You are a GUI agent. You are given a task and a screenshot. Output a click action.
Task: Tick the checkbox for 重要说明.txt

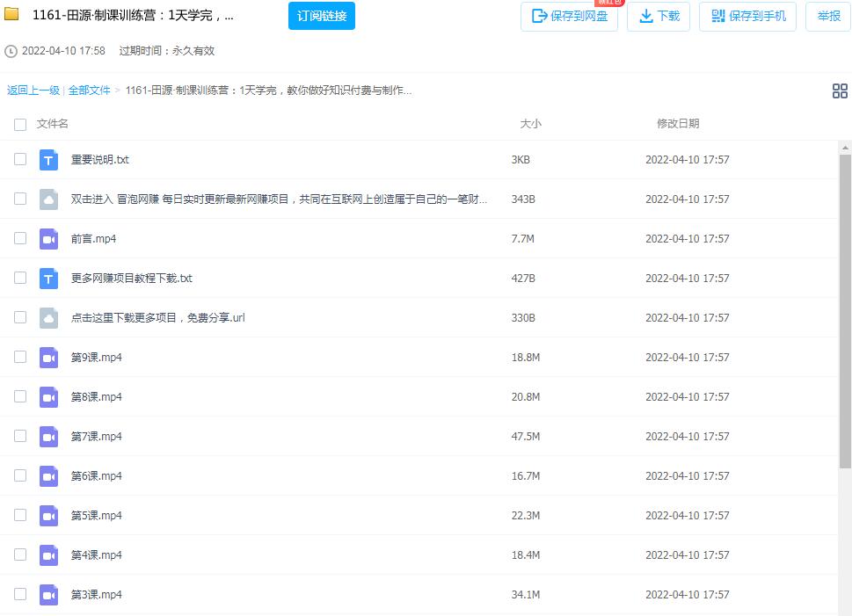click(x=20, y=159)
